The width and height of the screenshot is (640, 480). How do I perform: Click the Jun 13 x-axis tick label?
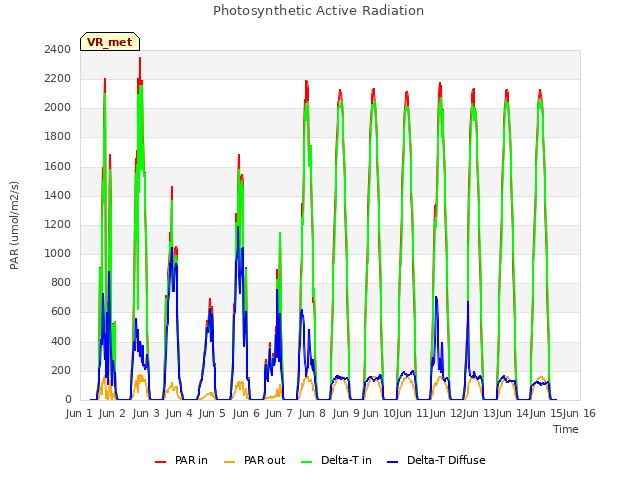point(479,413)
